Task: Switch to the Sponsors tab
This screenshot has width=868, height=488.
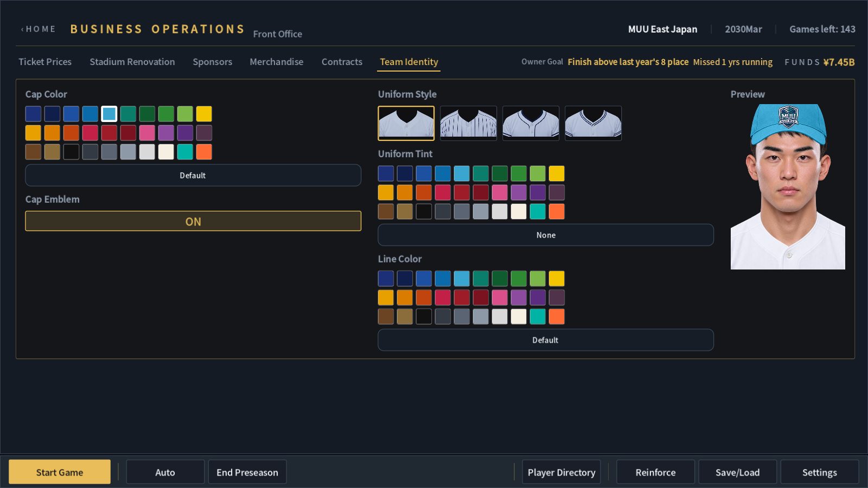Action: (x=213, y=62)
